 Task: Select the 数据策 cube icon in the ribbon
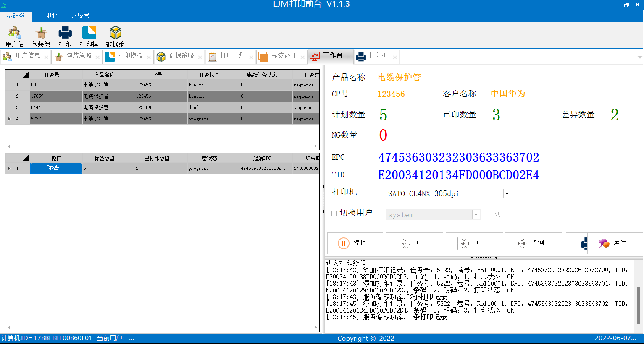pos(115,36)
